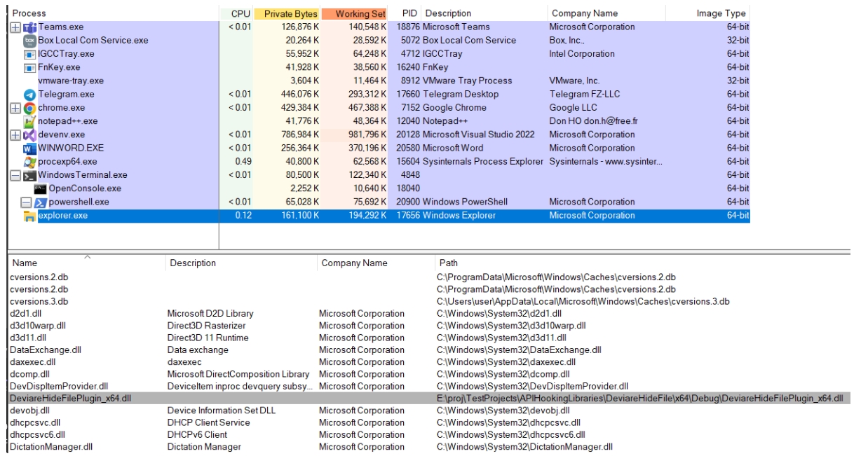The width and height of the screenshot is (868, 456).
Task: Click PID 4848 of WindowsTerminal.exe
Action: point(411,175)
